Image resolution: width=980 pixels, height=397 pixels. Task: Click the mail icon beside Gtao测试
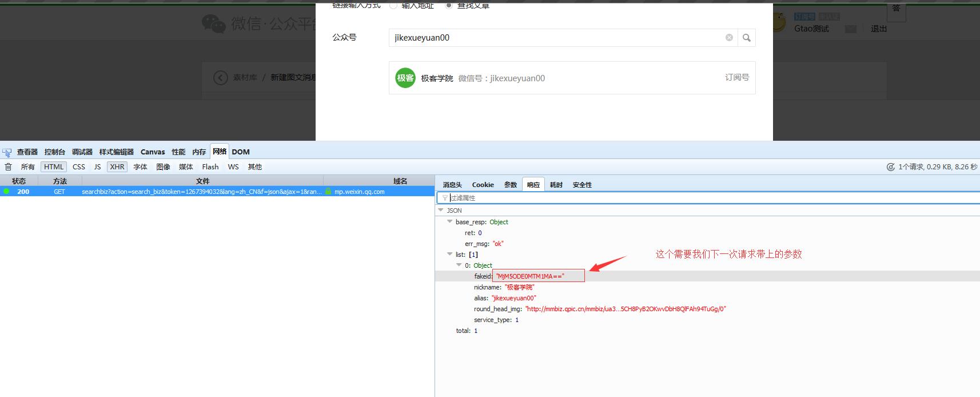coord(851,29)
